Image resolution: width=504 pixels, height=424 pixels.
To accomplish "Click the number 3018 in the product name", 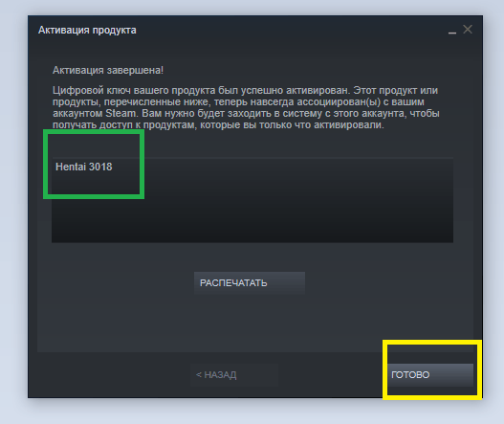I will tap(100, 167).
